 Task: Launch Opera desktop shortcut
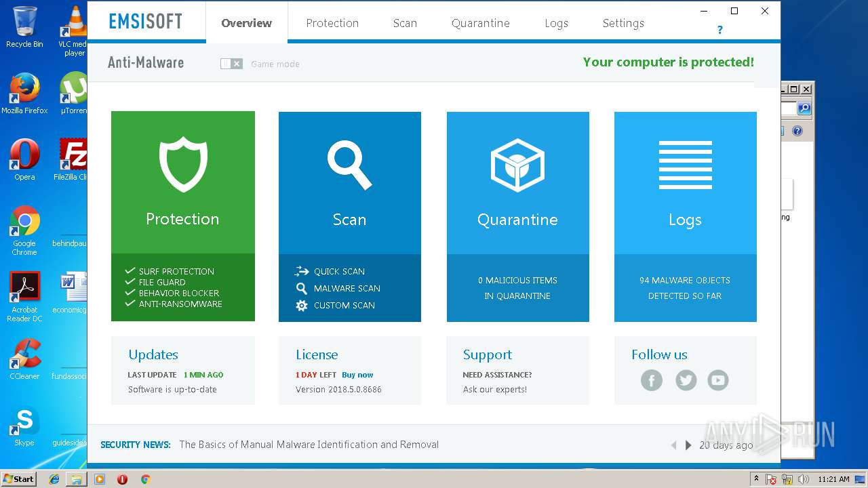tap(24, 160)
